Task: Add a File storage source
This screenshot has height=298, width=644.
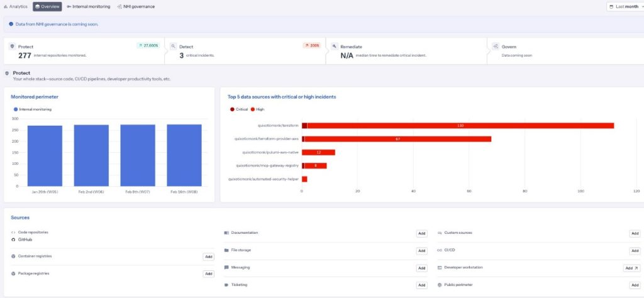Action: pos(421,251)
